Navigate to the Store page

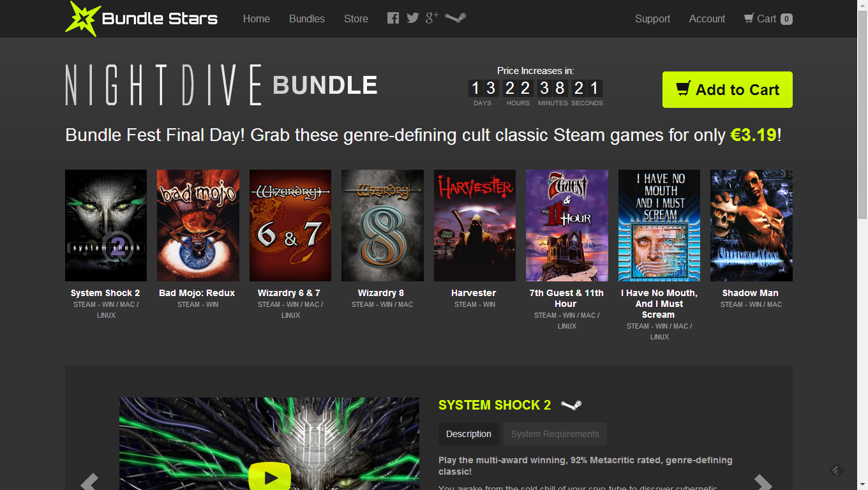pyautogui.click(x=355, y=19)
